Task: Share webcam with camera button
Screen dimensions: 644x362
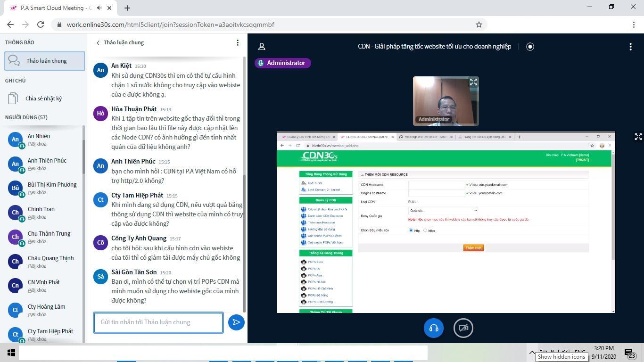Action: [x=463, y=328]
